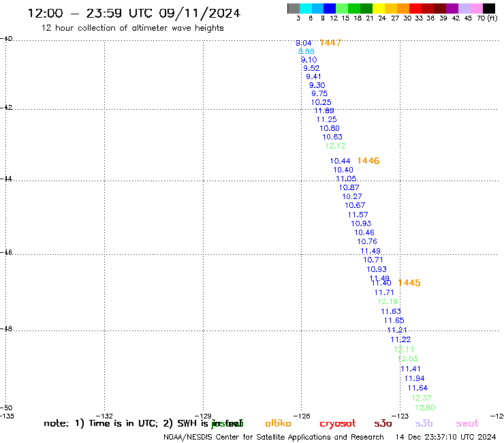The width and height of the screenshot is (504, 443).
Task: Click the green wave height value 12.37
Action: [x=422, y=398]
